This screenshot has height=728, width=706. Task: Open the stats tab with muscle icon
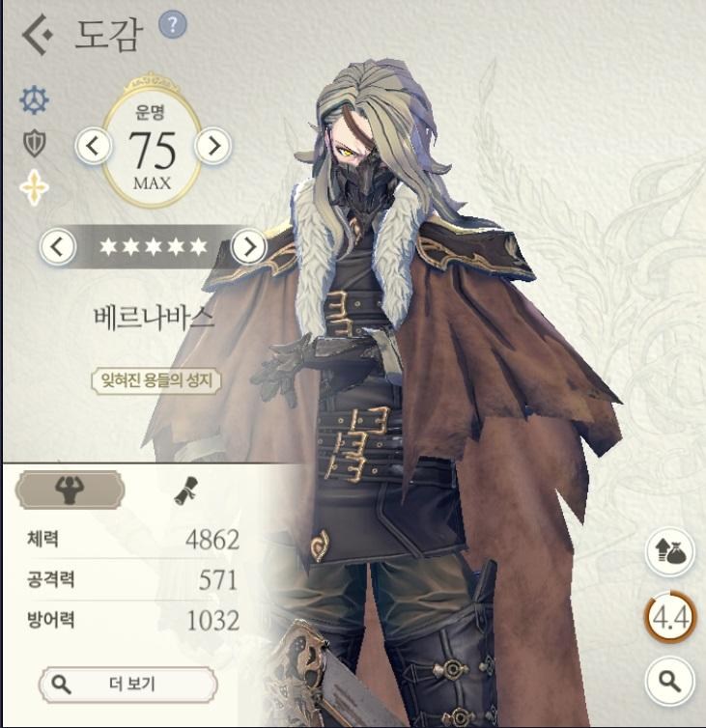pos(71,490)
